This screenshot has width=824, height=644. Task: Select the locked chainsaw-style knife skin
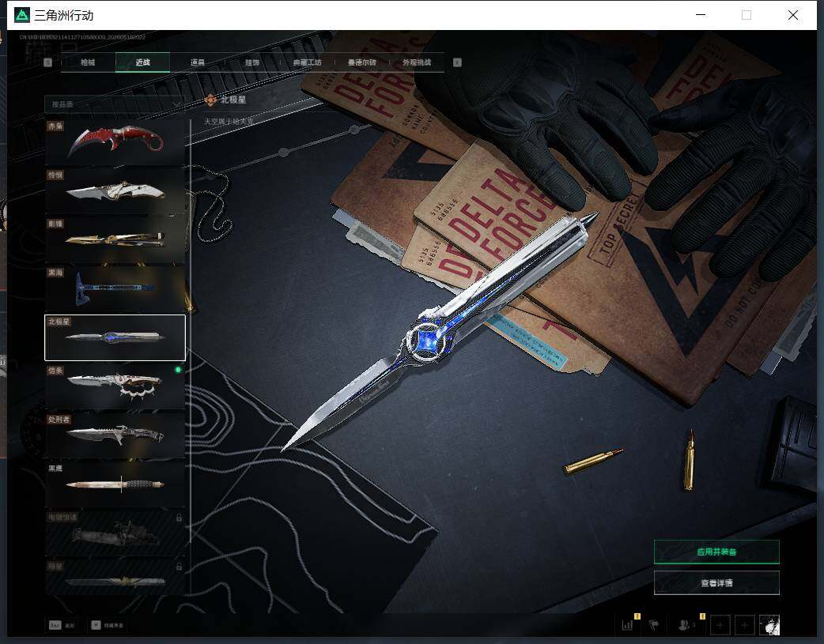(115, 533)
